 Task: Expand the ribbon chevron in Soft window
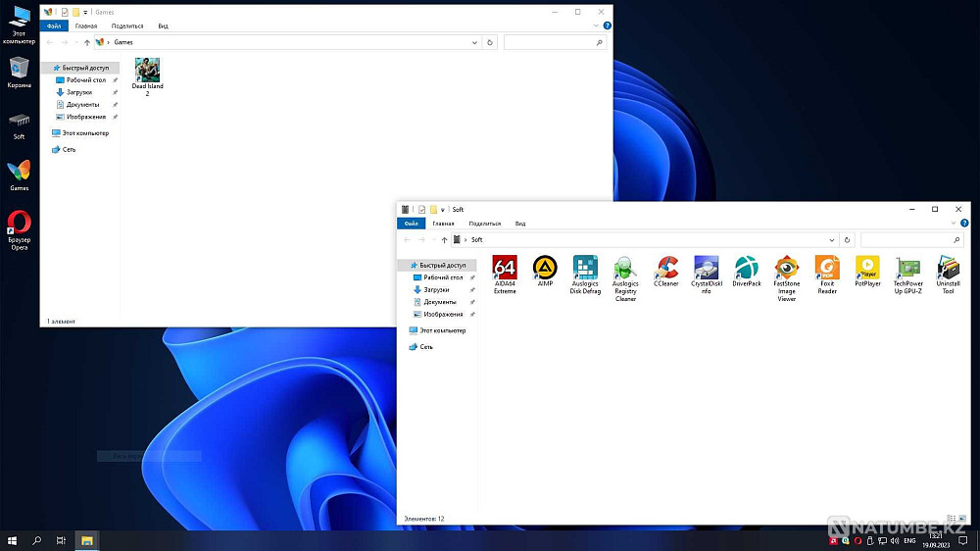[x=954, y=224]
